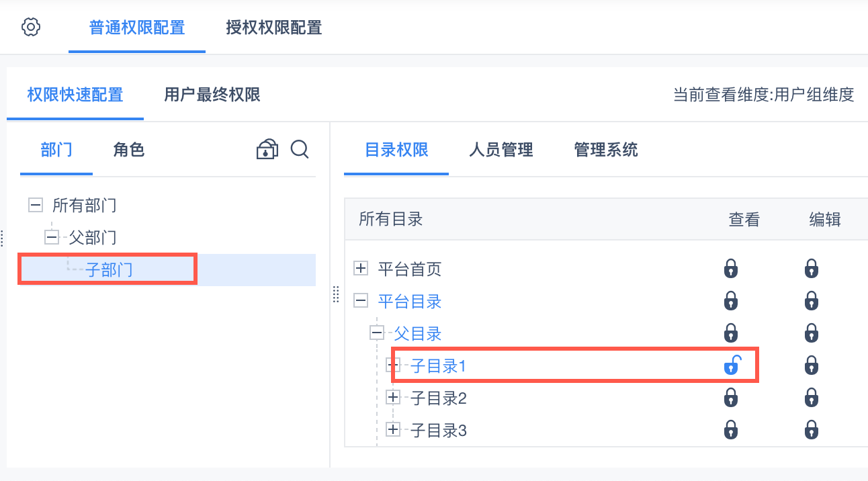Viewport: 868px width, 481px height.
Task: Toggle edit lock for 父目录
Action: (x=812, y=334)
